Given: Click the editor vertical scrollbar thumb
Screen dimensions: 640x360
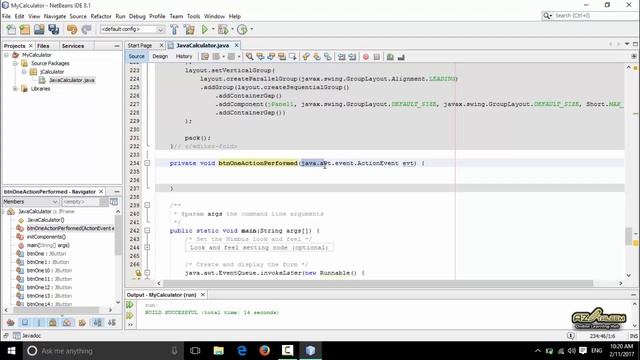Looking at the screenshot, I should [x=629, y=236].
